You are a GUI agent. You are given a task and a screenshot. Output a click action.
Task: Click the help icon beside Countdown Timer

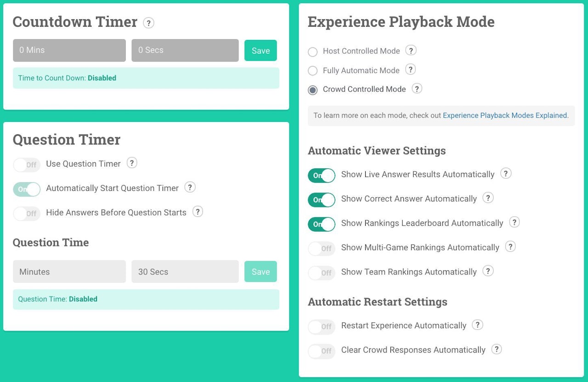coord(148,23)
